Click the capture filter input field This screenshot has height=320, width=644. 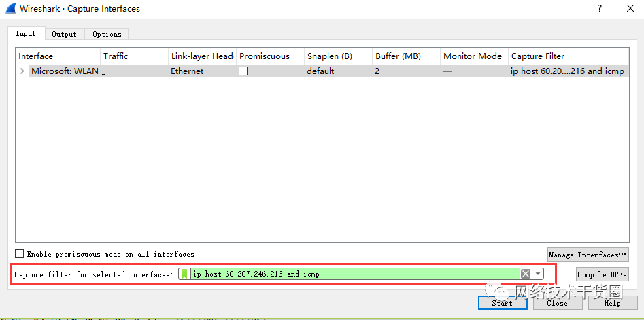tap(355, 274)
